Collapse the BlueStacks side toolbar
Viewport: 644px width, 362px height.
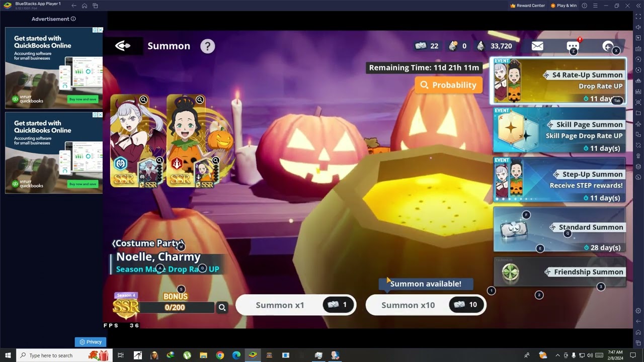[638, 6]
